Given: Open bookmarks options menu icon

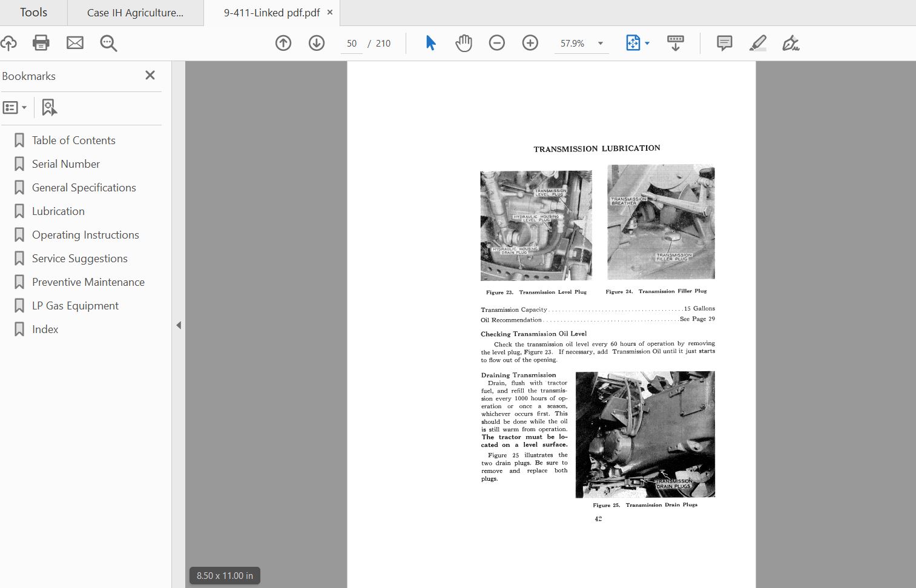Looking at the screenshot, I should tap(15, 108).
